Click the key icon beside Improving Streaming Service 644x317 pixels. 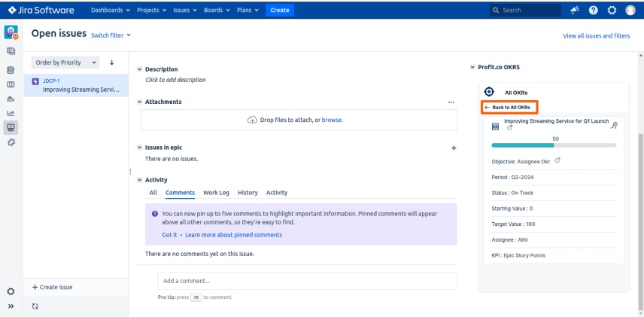point(614,126)
